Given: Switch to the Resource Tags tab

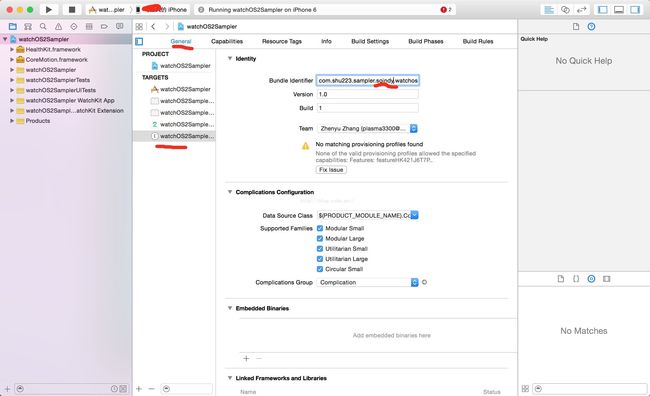Looking at the screenshot, I should click(282, 41).
